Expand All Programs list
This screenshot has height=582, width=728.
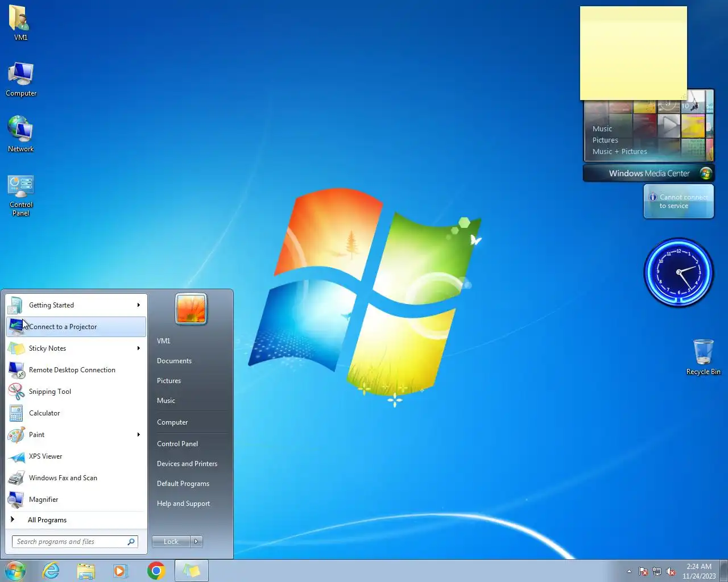(x=76, y=520)
